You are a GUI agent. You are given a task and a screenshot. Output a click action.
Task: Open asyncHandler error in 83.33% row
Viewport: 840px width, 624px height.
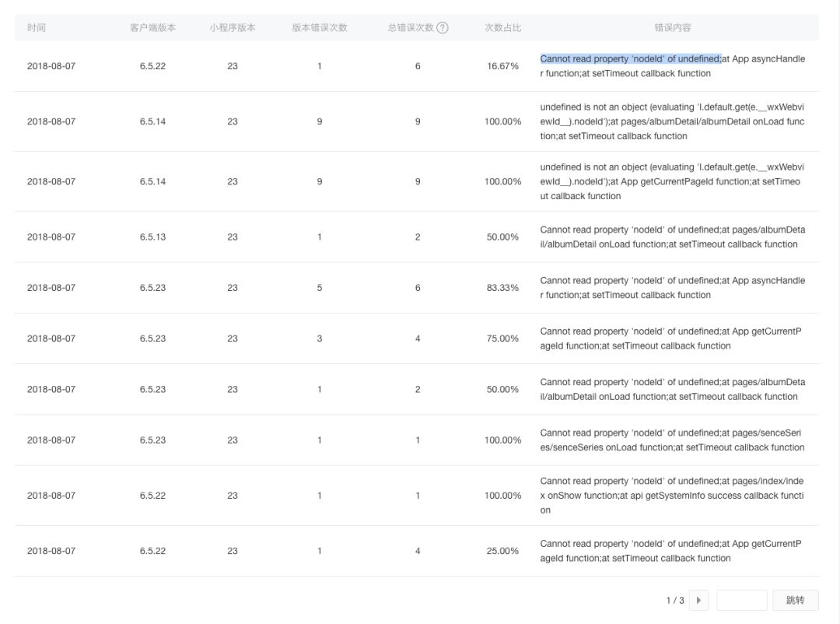tap(672, 287)
